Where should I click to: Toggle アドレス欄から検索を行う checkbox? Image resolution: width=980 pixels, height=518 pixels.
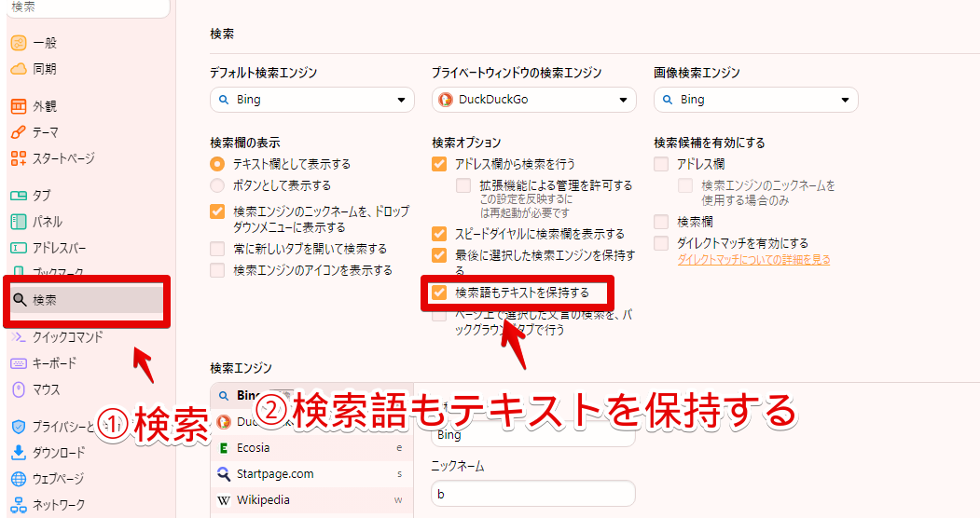[439, 164]
